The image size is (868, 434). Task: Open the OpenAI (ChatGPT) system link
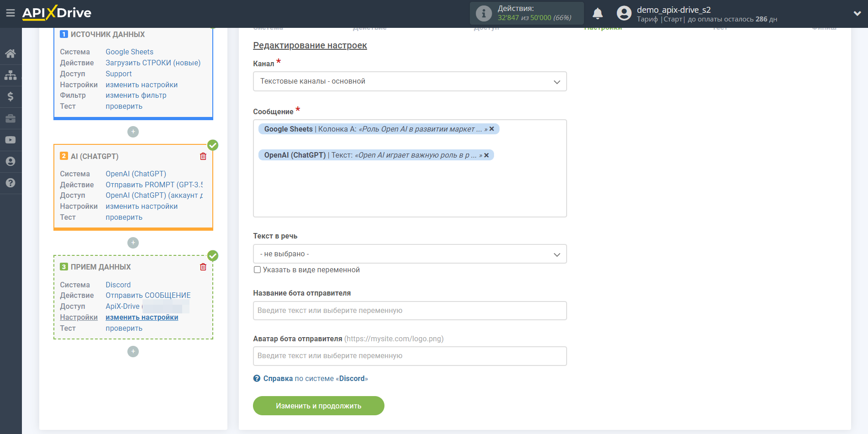tap(136, 174)
